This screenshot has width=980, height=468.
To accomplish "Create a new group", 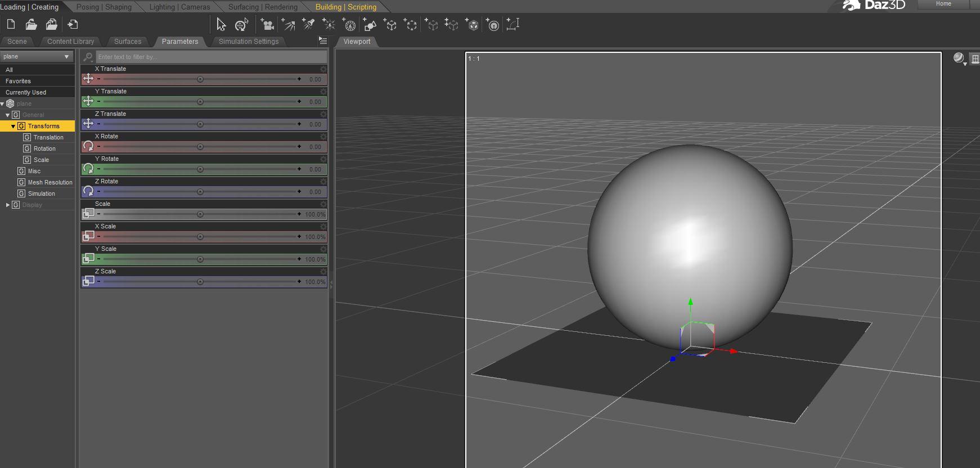I will pos(411,24).
